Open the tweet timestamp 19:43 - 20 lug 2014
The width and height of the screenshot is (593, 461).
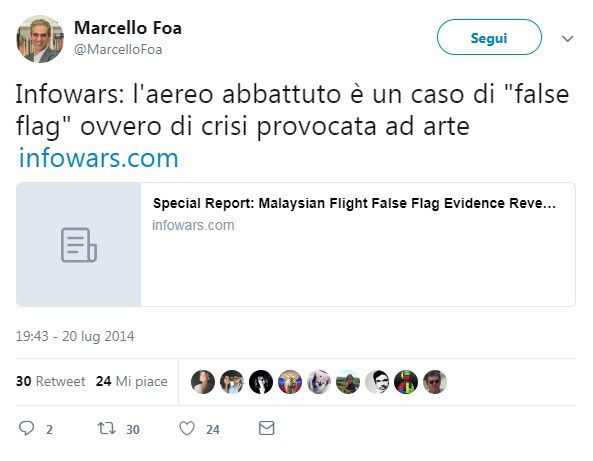75,336
